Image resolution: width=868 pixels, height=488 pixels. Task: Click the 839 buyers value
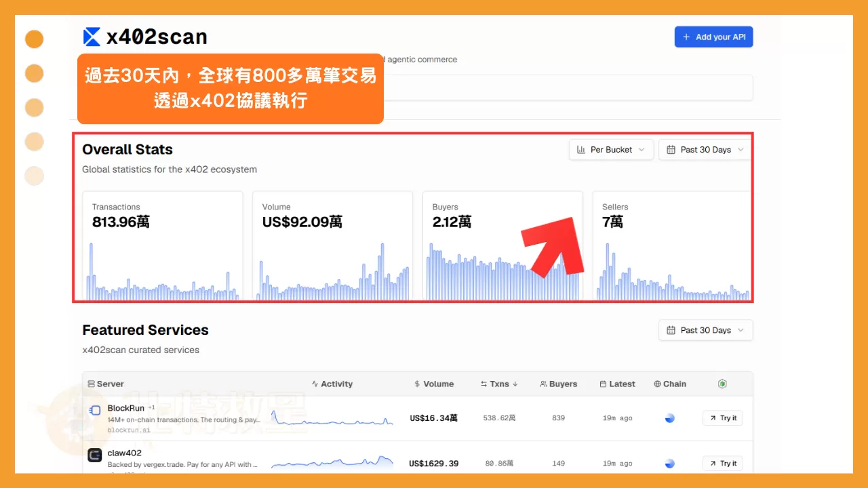tap(559, 418)
